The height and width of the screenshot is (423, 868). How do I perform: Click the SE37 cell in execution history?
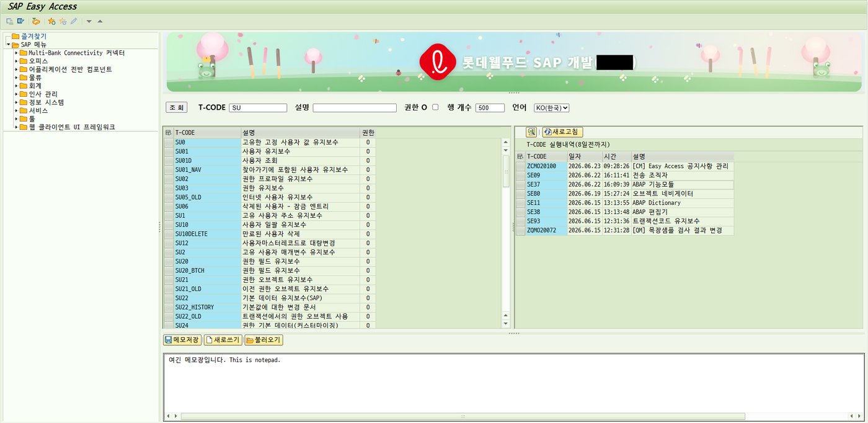coord(546,184)
